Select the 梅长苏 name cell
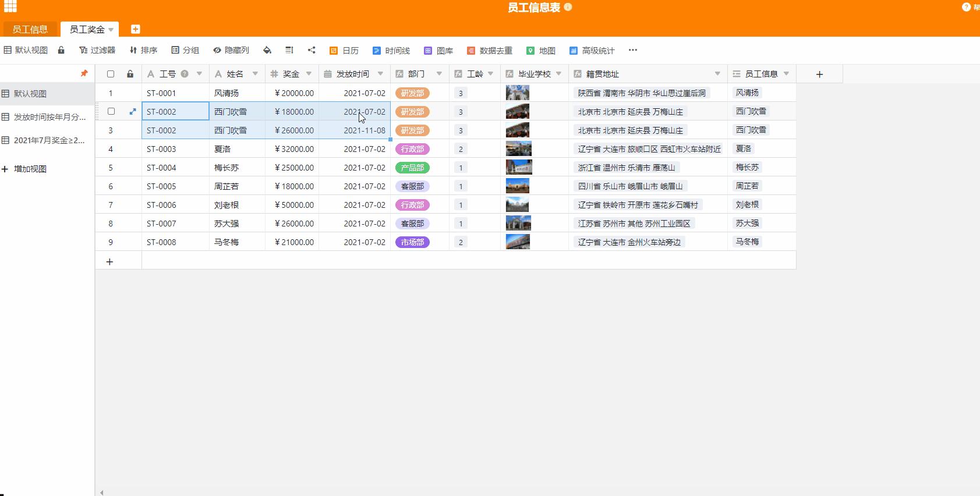 (237, 167)
